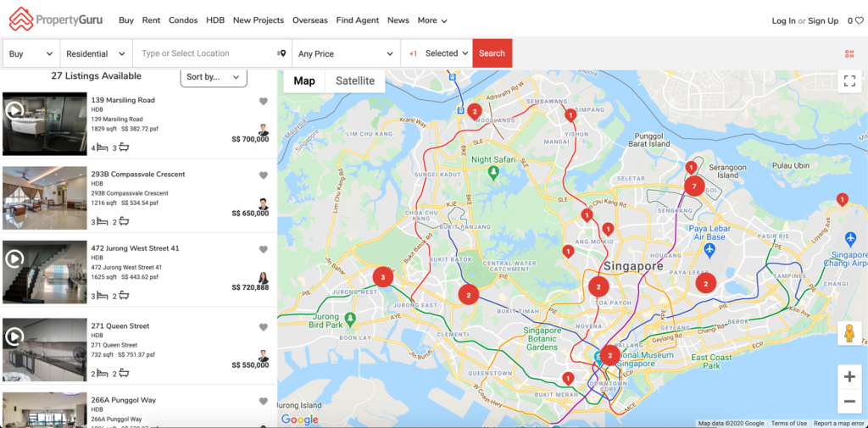This screenshot has height=428, width=868.
Task: Click the S$ 720,888 price
Action: tap(250, 287)
